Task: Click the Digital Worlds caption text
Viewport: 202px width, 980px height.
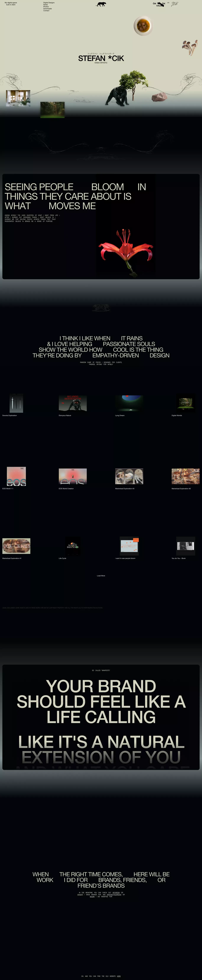Action: (177, 415)
